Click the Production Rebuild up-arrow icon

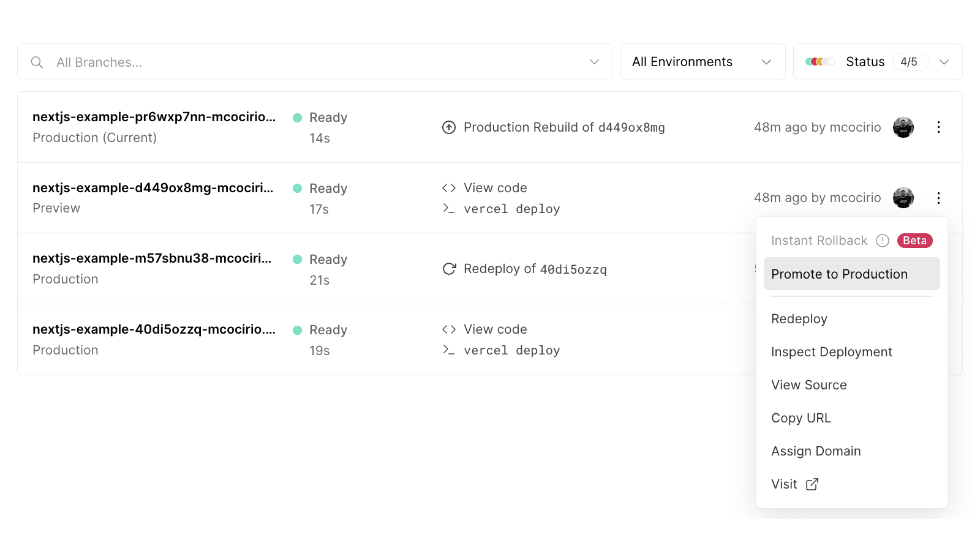point(449,127)
